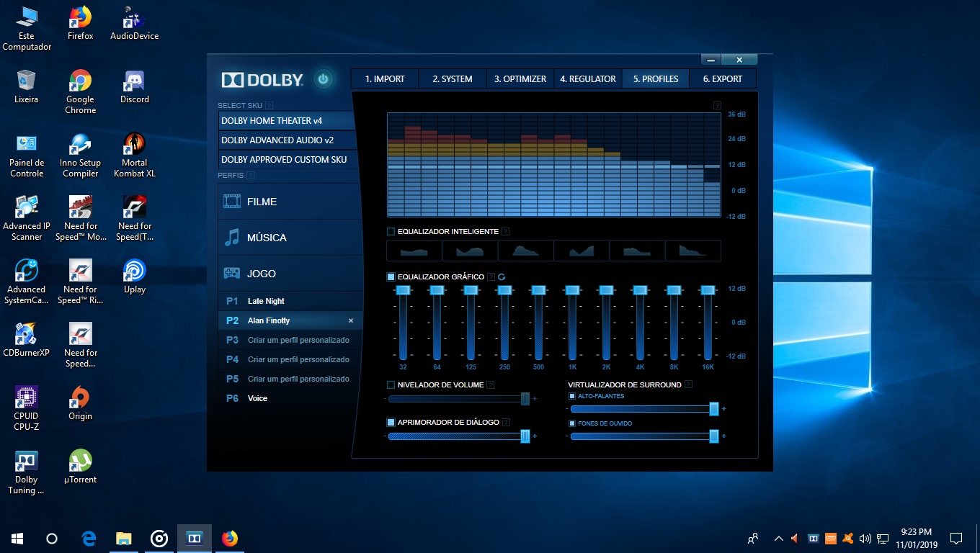The width and height of the screenshot is (980, 553).
Task: Click help icon above the spectrum display
Action: (x=717, y=106)
